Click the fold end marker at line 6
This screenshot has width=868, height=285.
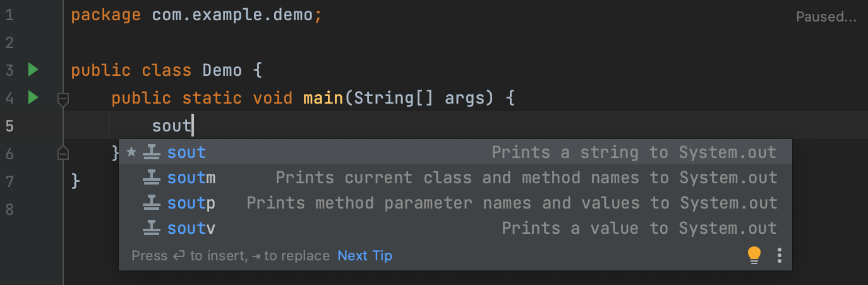click(x=63, y=153)
